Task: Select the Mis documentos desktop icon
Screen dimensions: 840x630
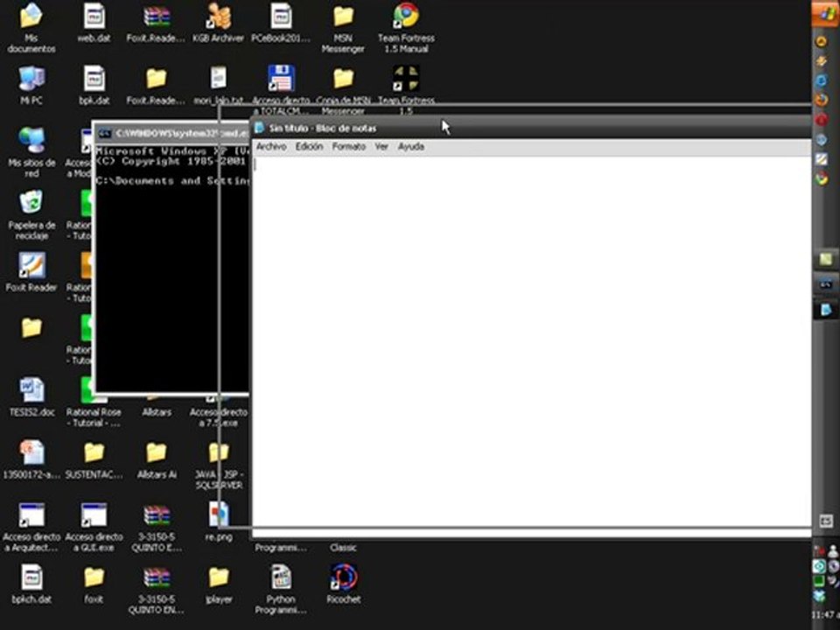Action: [x=31, y=28]
